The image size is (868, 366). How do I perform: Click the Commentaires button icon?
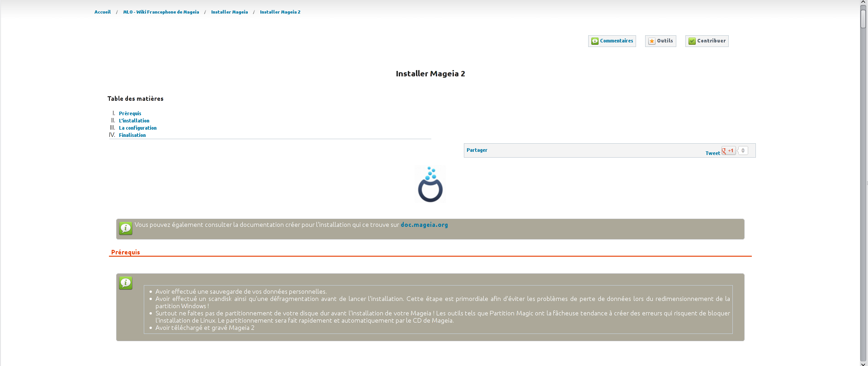coord(595,41)
